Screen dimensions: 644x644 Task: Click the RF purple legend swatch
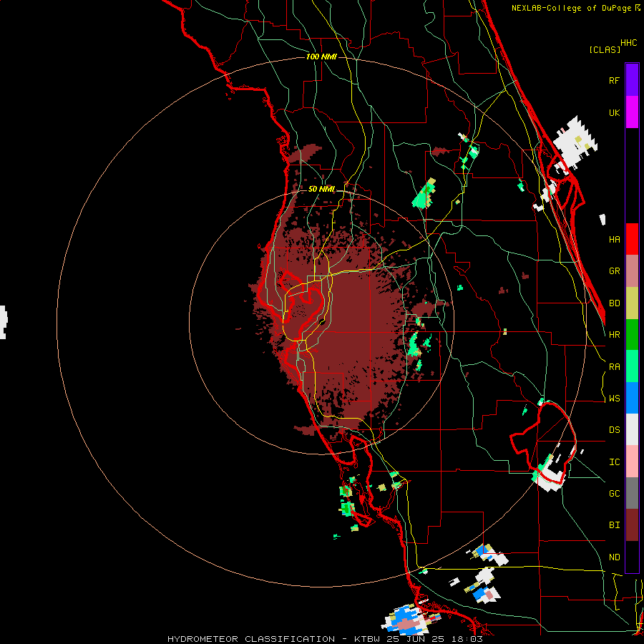632,80
